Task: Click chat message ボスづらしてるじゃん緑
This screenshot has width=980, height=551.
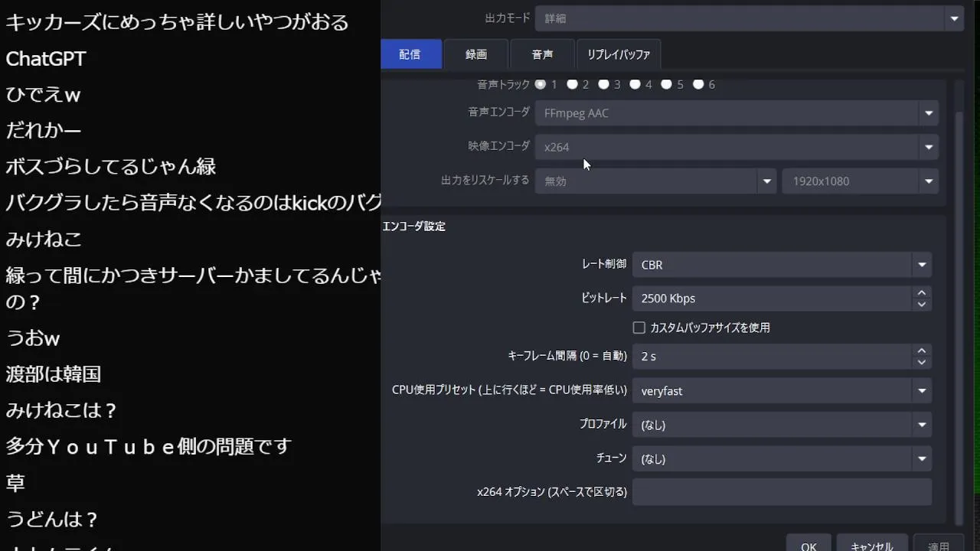Action: pos(111,166)
